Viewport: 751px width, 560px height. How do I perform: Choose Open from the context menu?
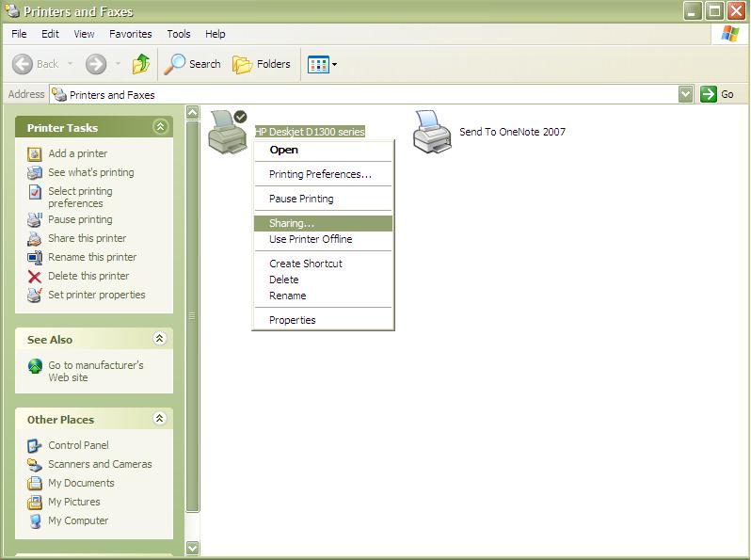pos(324,150)
